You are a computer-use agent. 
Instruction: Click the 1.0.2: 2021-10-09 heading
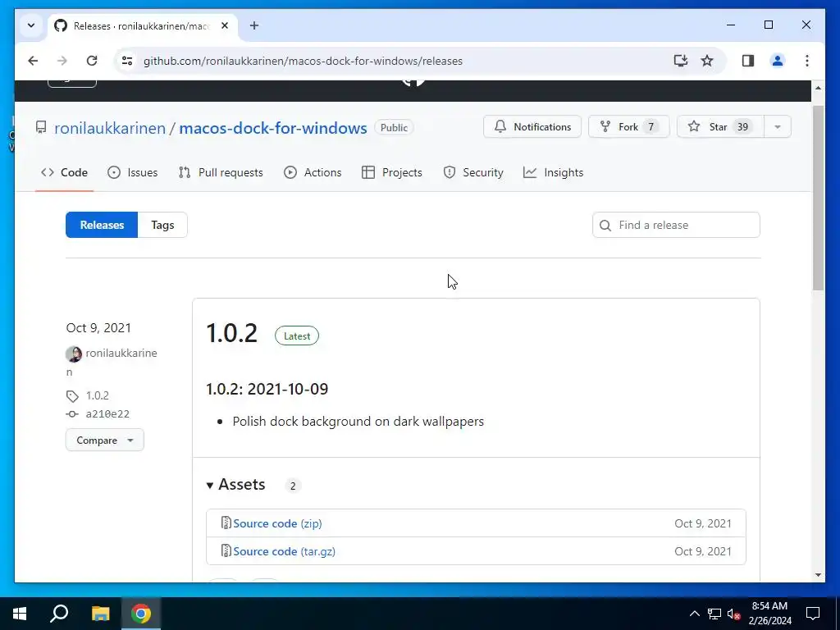pyautogui.click(x=267, y=389)
